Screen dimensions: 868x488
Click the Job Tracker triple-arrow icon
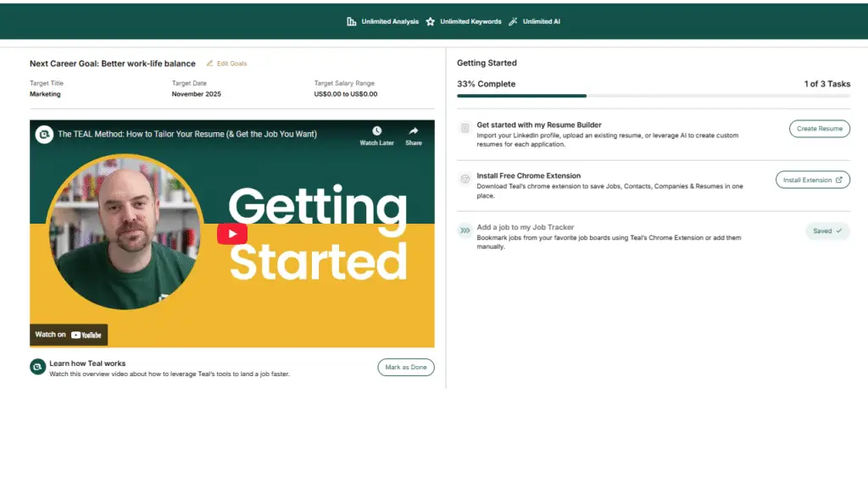pyautogui.click(x=465, y=230)
